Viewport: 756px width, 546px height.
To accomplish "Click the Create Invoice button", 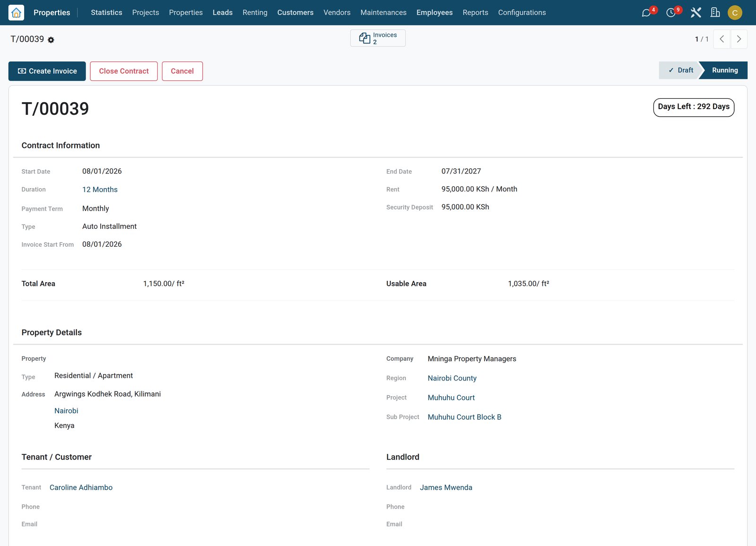I will 47,71.
